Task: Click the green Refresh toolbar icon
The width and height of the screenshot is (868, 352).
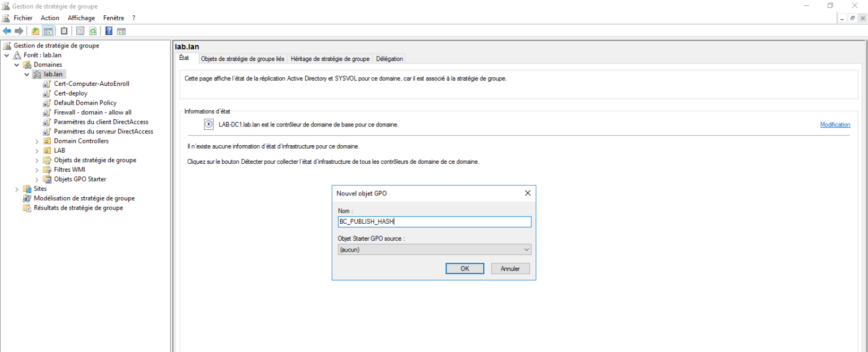Action: (93, 31)
